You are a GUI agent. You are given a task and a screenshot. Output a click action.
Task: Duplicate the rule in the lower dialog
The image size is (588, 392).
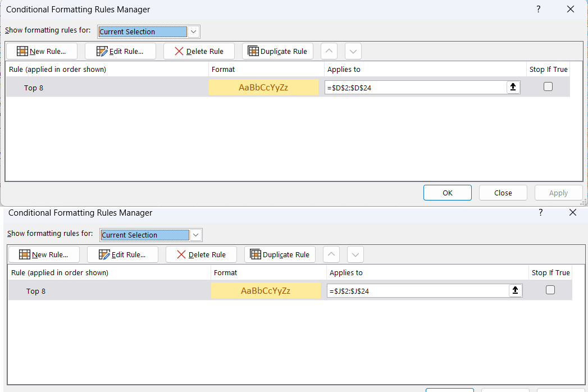coord(280,255)
